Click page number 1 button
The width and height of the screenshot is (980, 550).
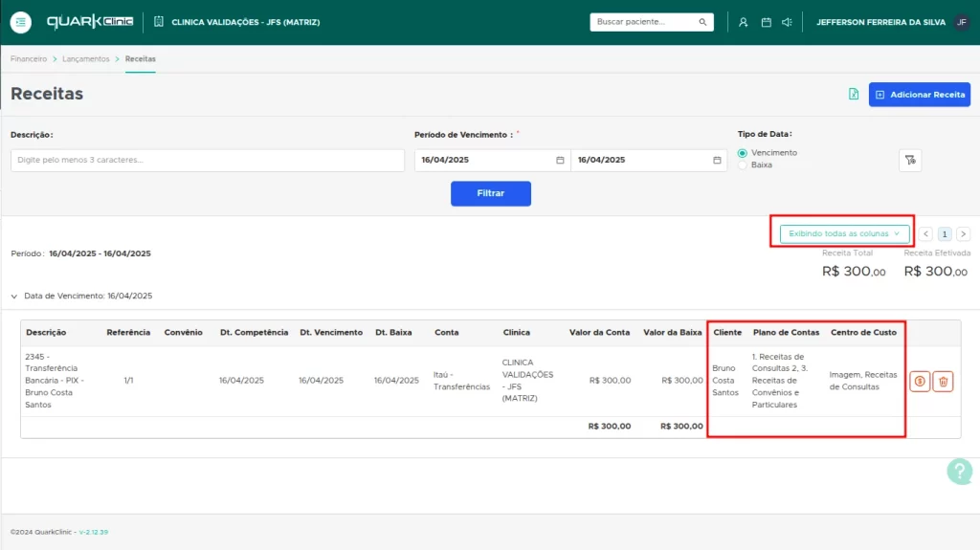tap(945, 233)
